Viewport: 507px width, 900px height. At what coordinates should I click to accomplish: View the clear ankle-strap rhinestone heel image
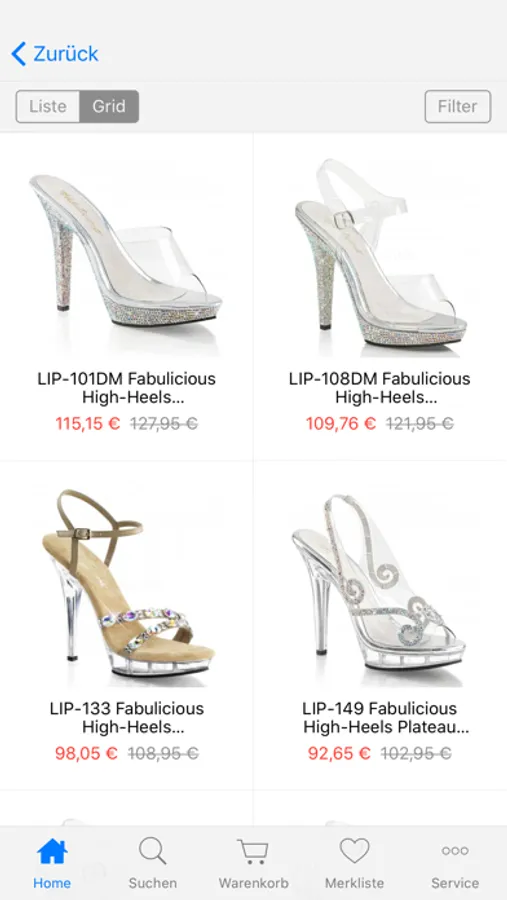(x=380, y=253)
